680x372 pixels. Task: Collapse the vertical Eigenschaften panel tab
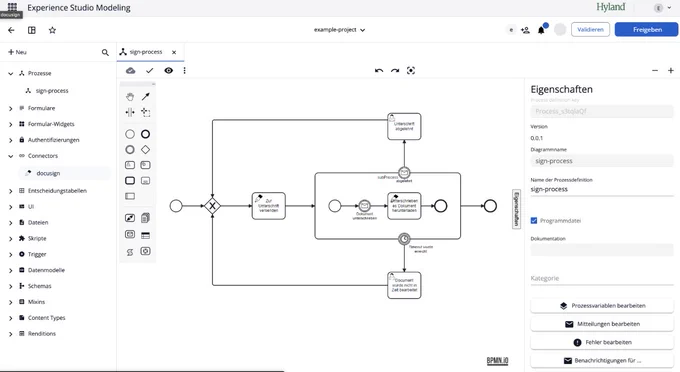coord(516,209)
